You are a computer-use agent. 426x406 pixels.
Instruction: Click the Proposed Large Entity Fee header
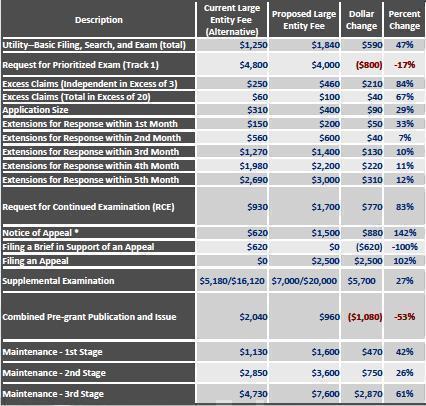click(x=304, y=20)
